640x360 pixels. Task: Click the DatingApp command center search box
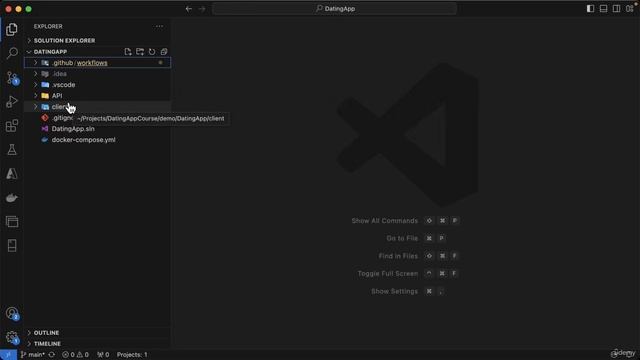pos(334,9)
